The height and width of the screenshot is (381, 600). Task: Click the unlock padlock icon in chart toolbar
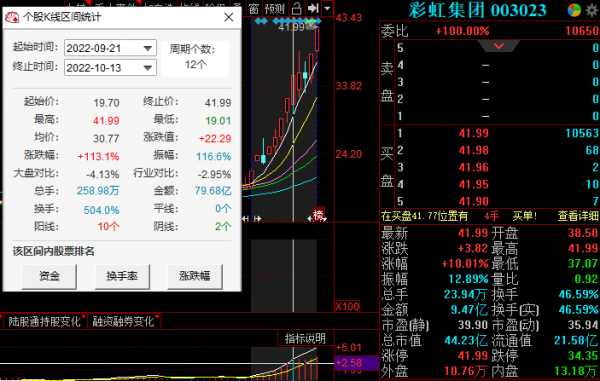click(297, 8)
